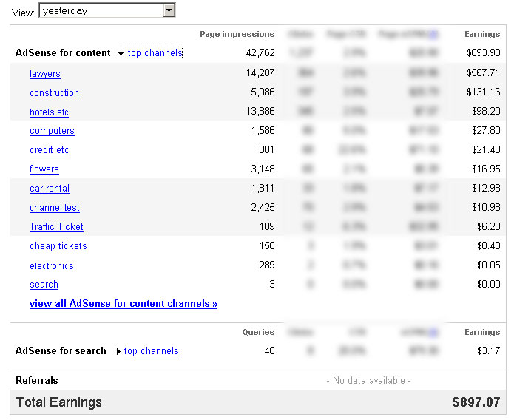Click Earnings header in search section

click(482, 332)
